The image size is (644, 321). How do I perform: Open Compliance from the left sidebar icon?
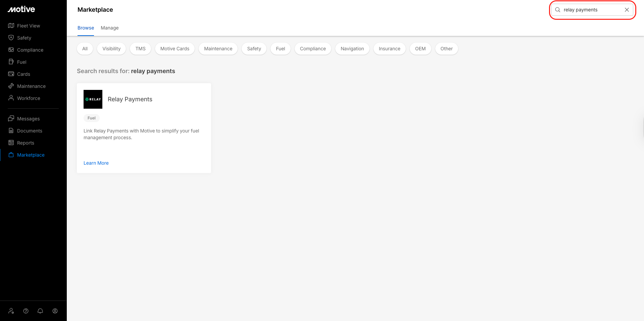tap(11, 50)
